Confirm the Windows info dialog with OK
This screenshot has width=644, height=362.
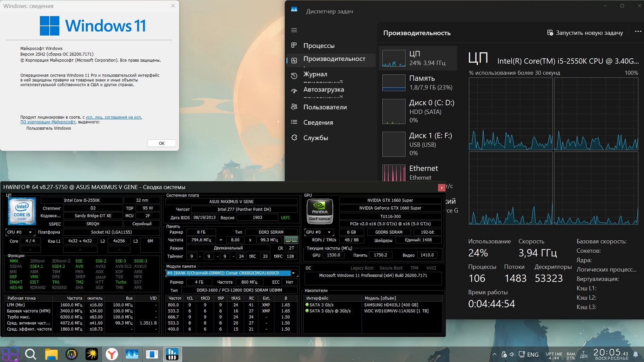162,143
